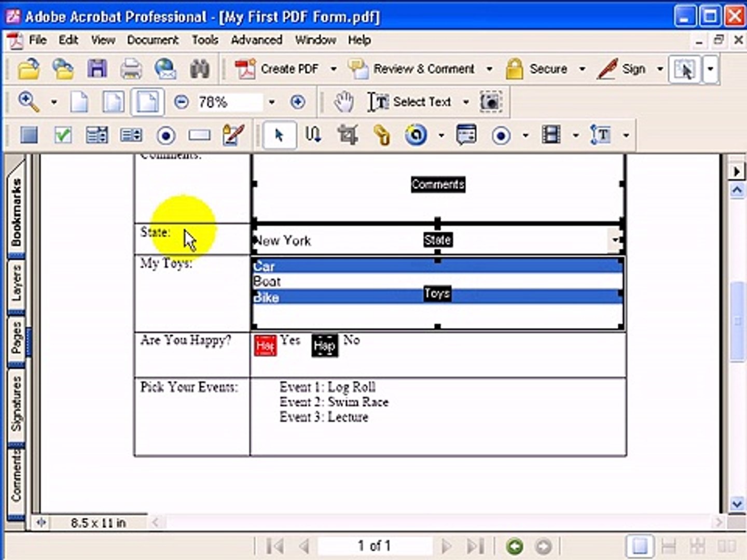The width and height of the screenshot is (747, 560).
Task: Choose the List Box form tool
Action: tap(131, 135)
